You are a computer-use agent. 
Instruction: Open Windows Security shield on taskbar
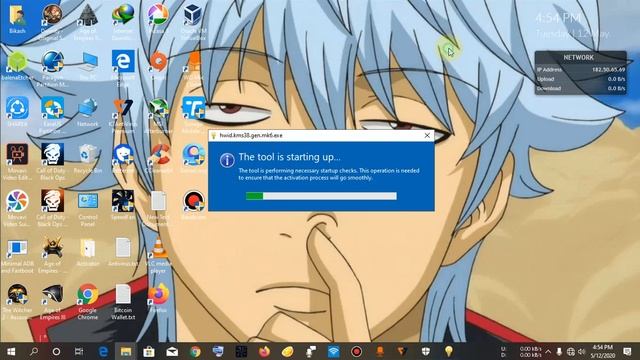point(426,351)
